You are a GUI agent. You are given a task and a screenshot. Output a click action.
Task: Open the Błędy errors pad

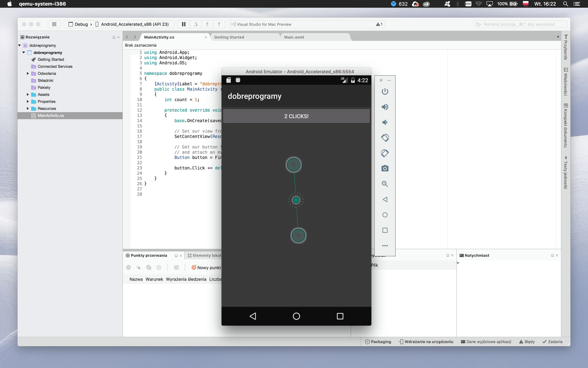527,342
